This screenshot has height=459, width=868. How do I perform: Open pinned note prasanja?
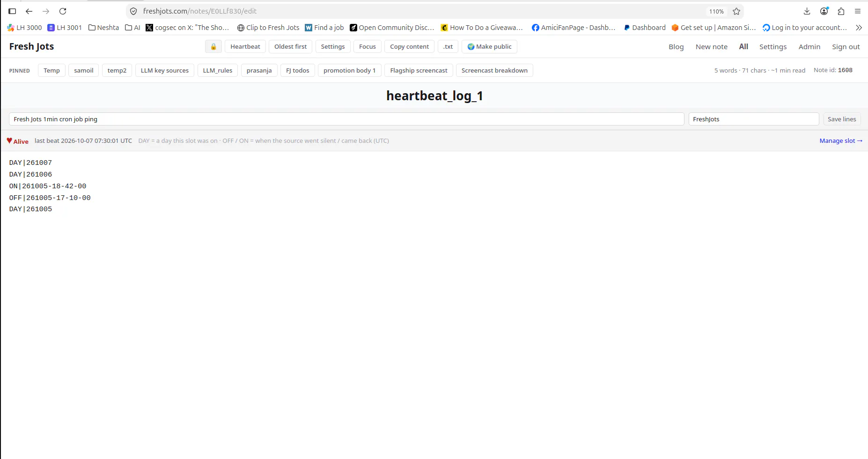pos(259,70)
